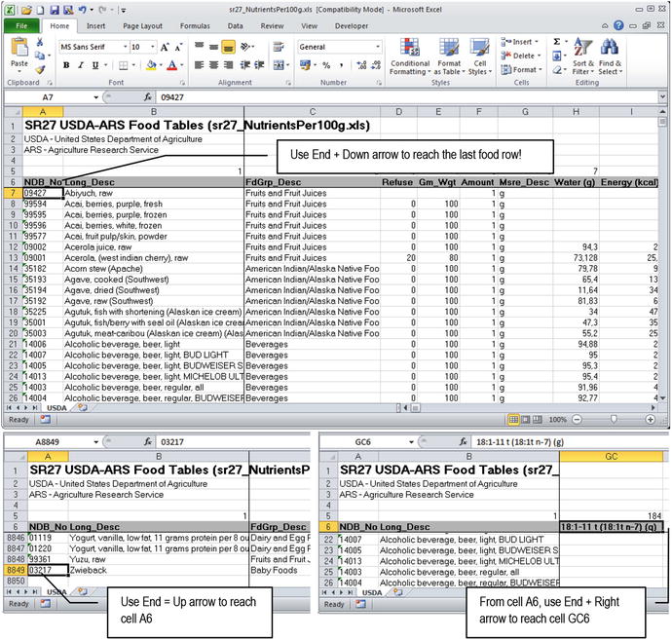This screenshot has width=672, height=640.
Task: Click the Wrap Text icon
Action: click(x=279, y=47)
